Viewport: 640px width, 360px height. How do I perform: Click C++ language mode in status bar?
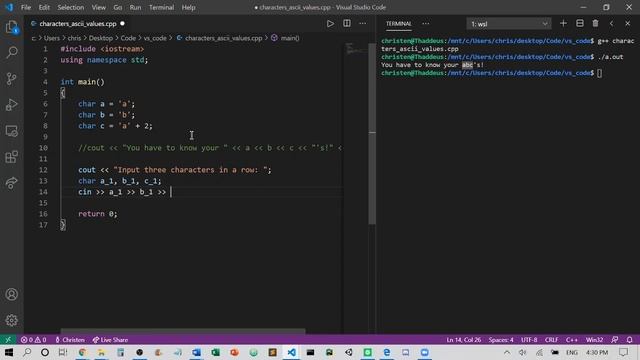572,340
